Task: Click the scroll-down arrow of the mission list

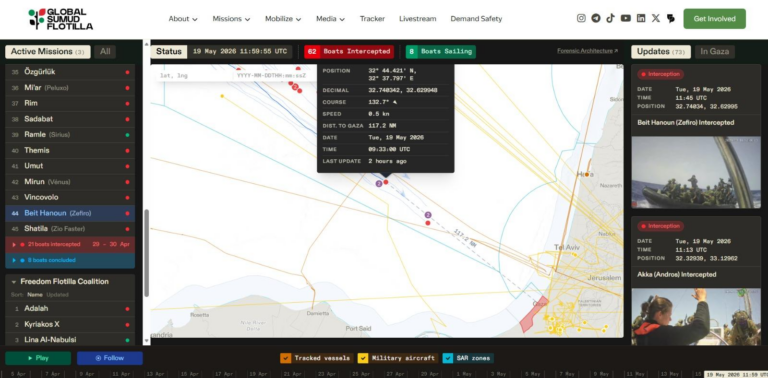Action: (146, 340)
